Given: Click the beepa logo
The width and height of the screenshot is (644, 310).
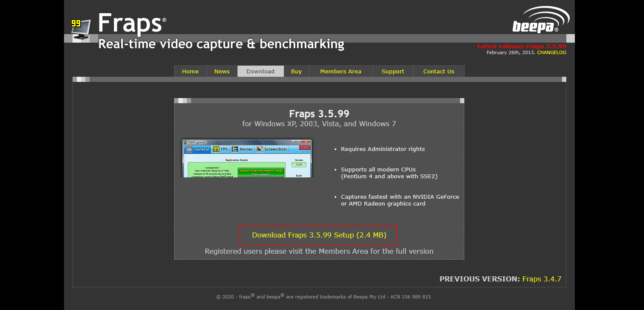Looking at the screenshot, I should tap(541, 20).
